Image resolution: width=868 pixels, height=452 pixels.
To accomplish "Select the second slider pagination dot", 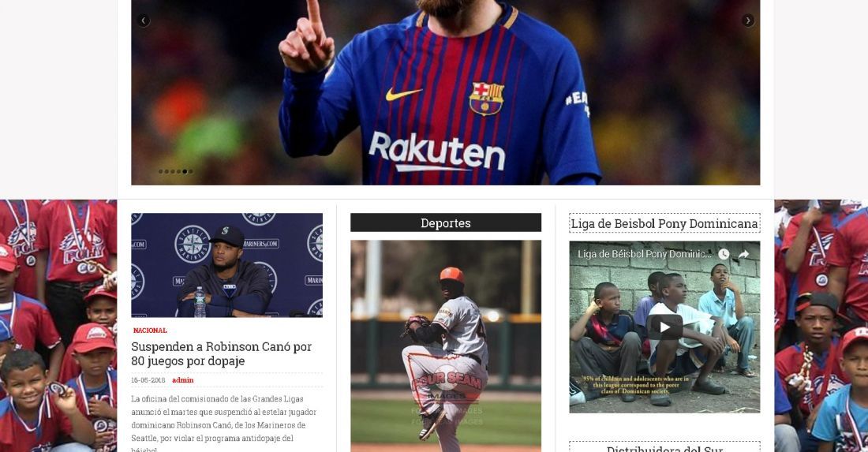I will tap(166, 171).
